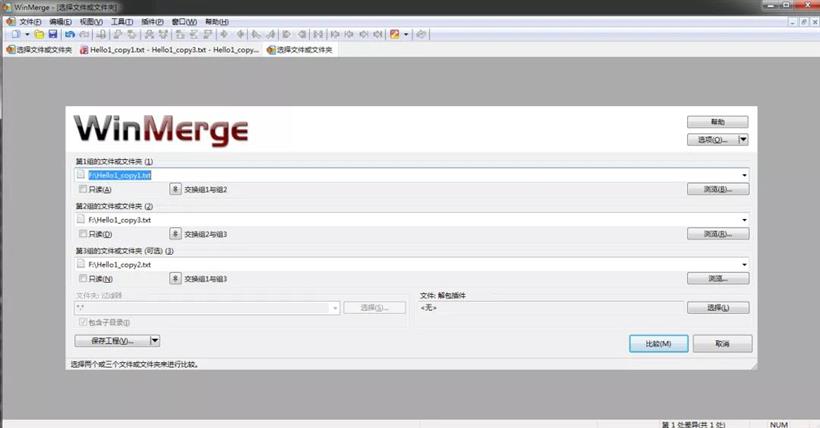Viewport: 820px width, 428px height.
Task: Open the 视图(V) menu
Action: (91, 21)
